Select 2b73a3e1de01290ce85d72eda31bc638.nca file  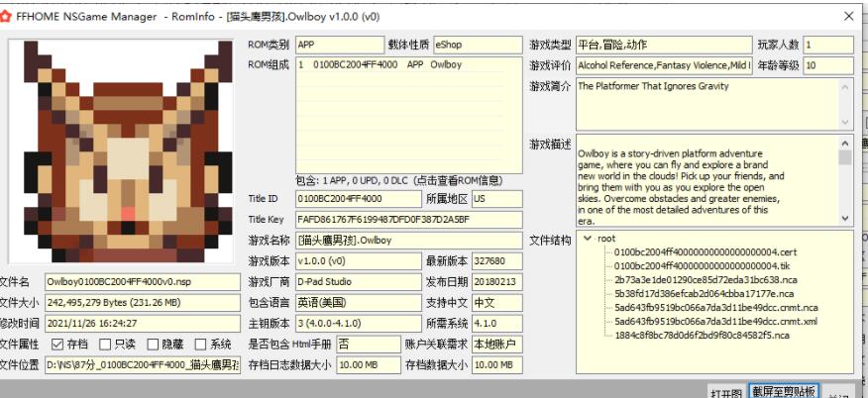tap(705, 280)
